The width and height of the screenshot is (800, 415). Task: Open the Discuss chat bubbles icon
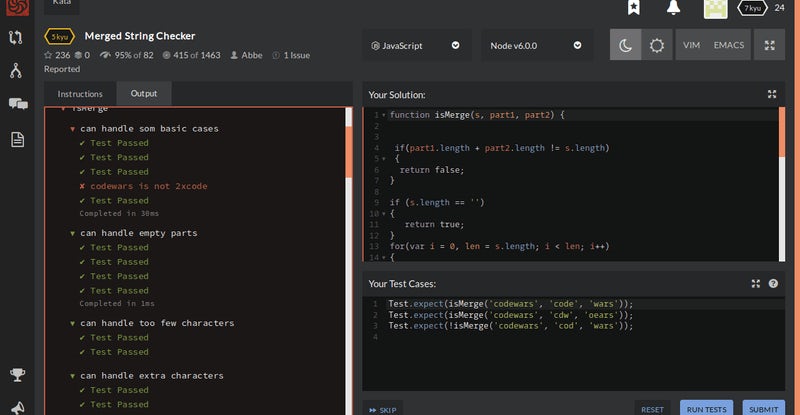17,104
